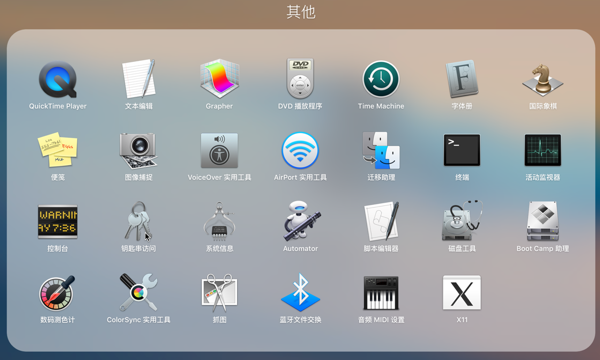600x360 pixels.
Task: Open 活动监视器 activity monitor icon
Action: (x=543, y=150)
